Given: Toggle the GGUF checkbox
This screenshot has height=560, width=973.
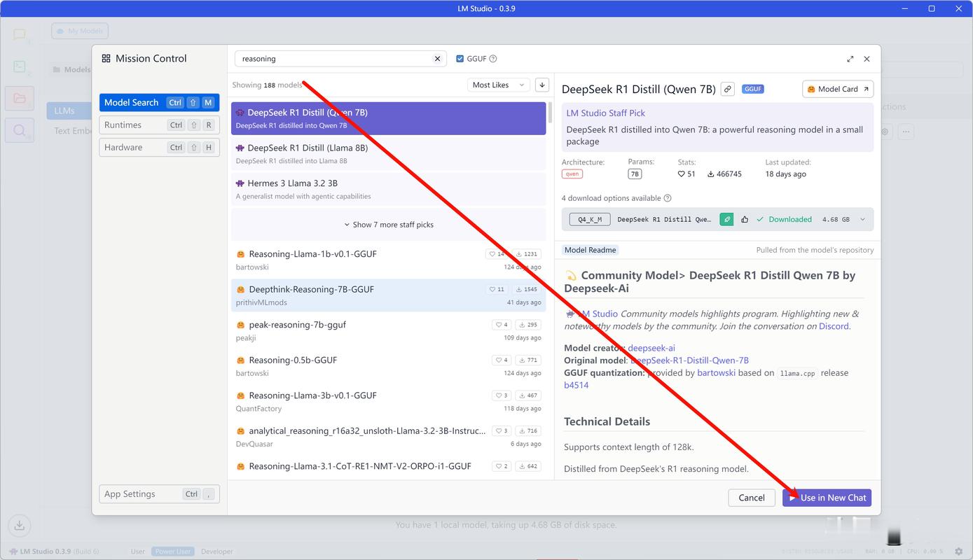Looking at the screenshot, I should 460,59.
